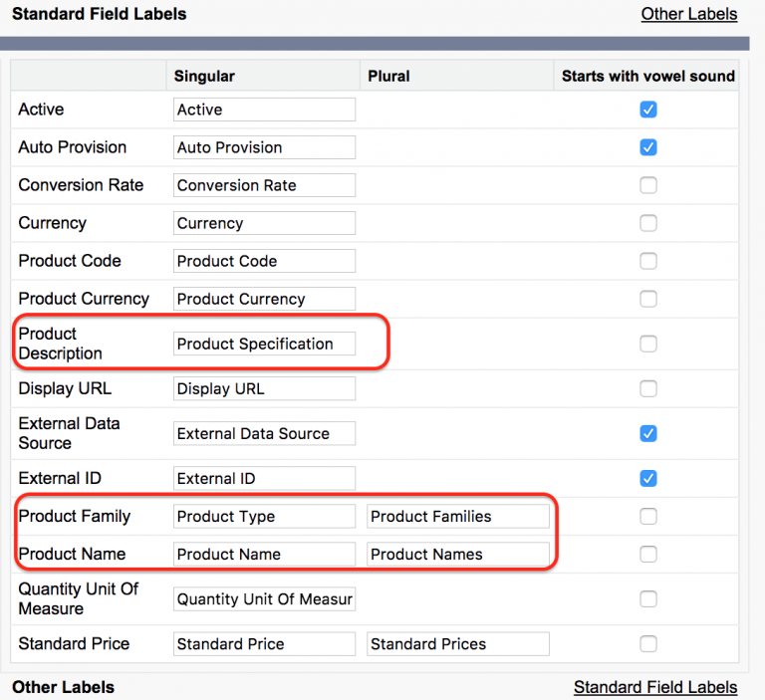Uncheck the External ID vowel sound checkbox
Screen dimensions: 765x700
tap(647, 479)
